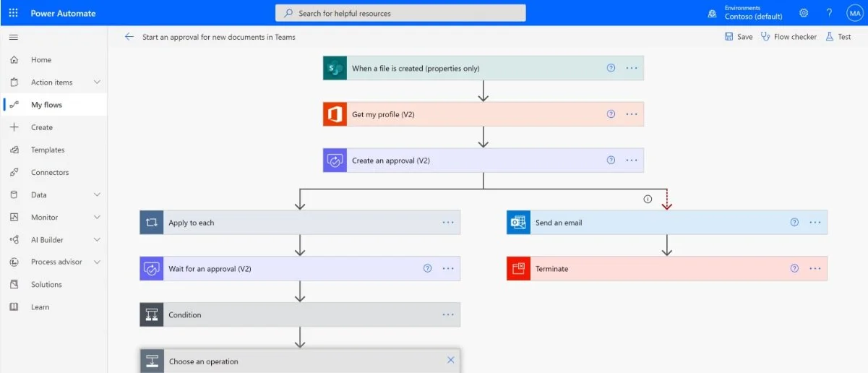Switch the Contoso (default) environment
868x373 pixels.
click(754, 17)
